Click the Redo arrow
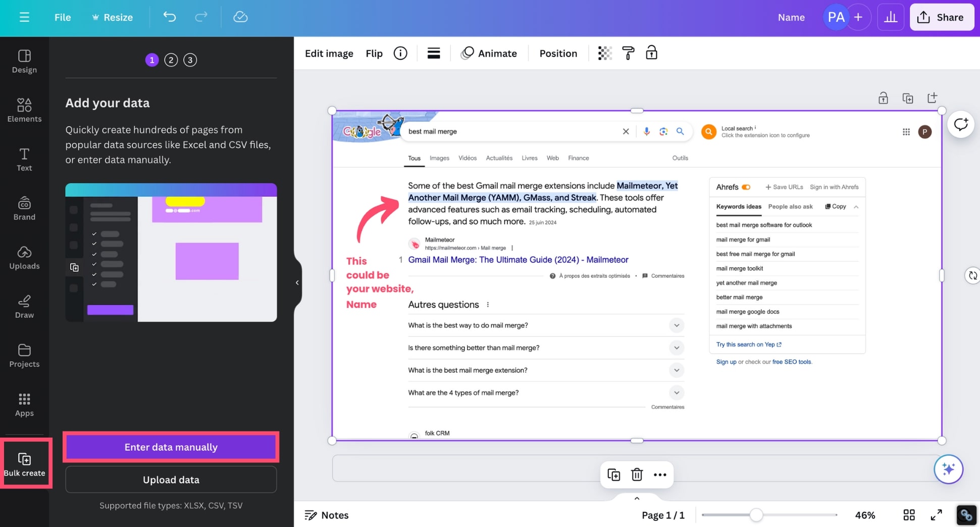 point(201,17)
